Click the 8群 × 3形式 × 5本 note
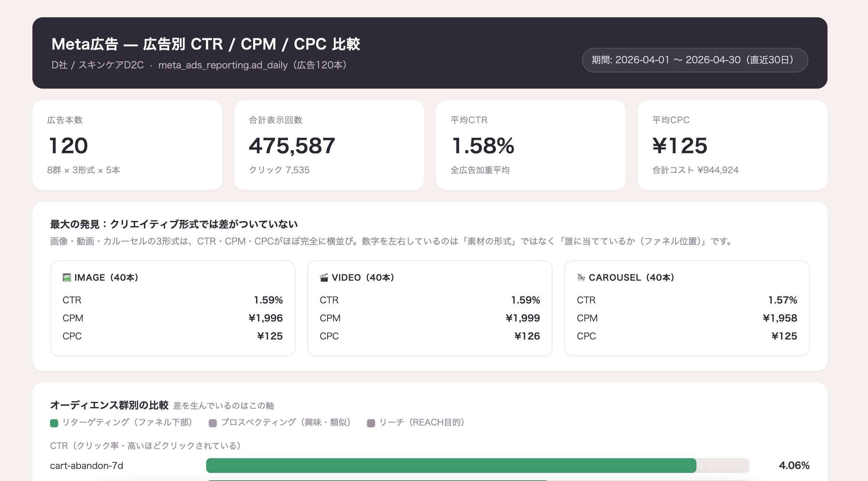This screenshot has height=481, width=868. (84, 170)
